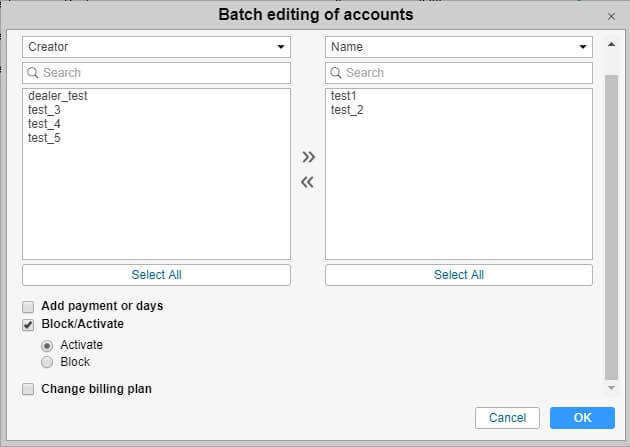Viewport: 630px width, 447px height.
Task: Enable Add payment or days checkbox
Action: coord(28,306)
